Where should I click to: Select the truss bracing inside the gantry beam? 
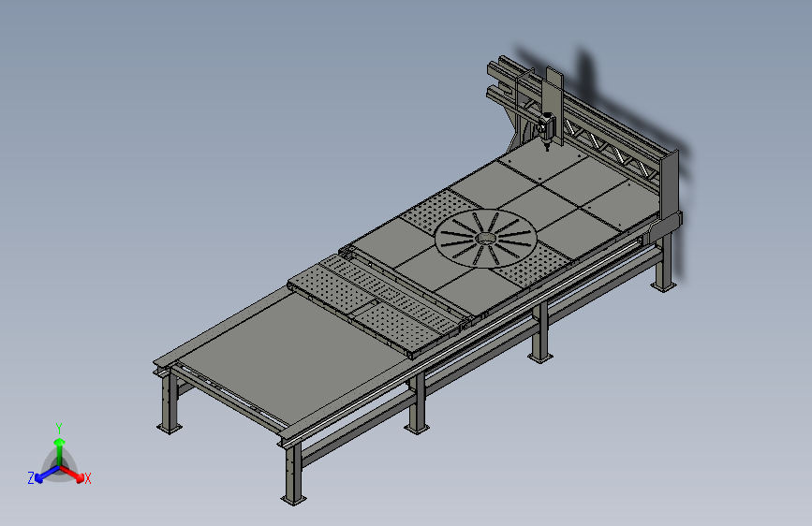pyautogui.click(x=611, y=148)
